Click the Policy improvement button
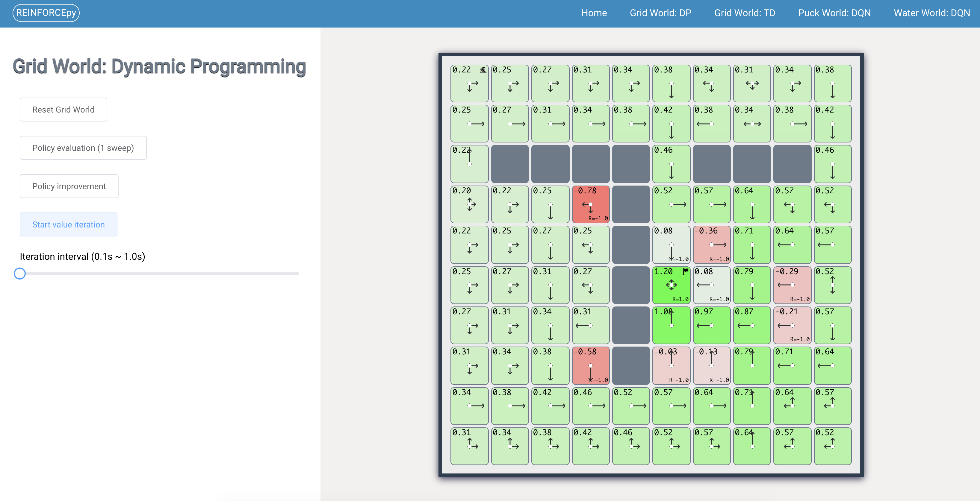The image size is (980, 501). click(69, 186)
